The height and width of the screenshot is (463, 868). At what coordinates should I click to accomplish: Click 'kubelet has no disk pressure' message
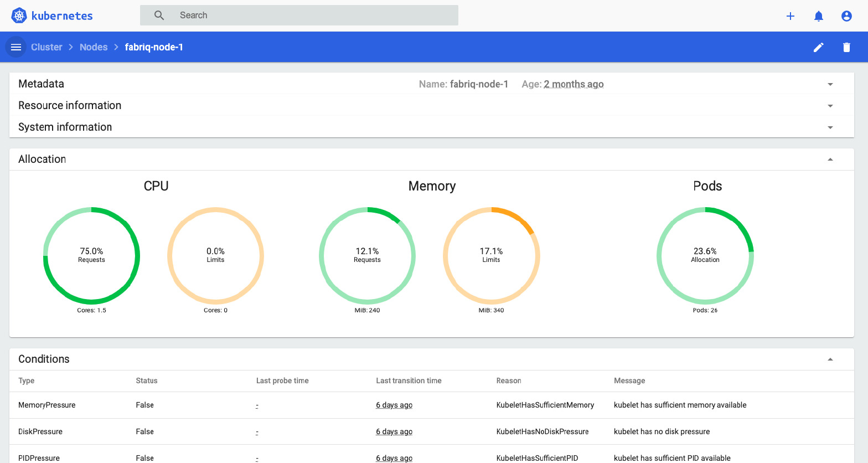[x=662, y=431]
